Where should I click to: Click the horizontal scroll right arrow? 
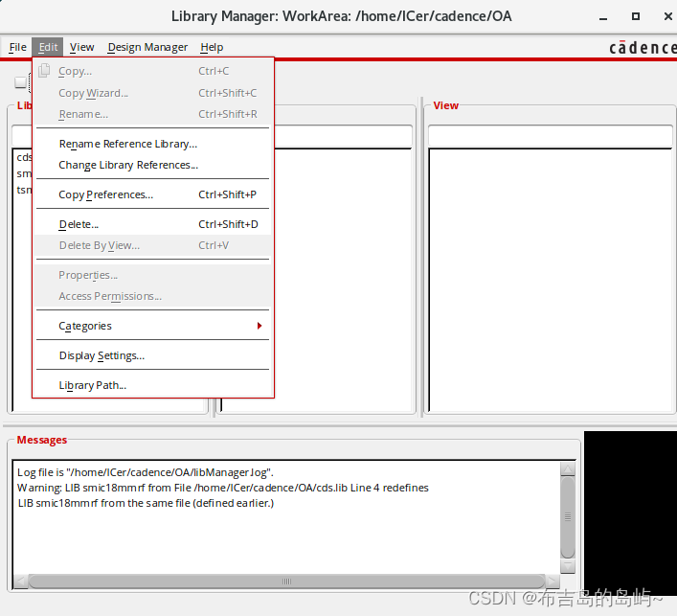point(553,582)
